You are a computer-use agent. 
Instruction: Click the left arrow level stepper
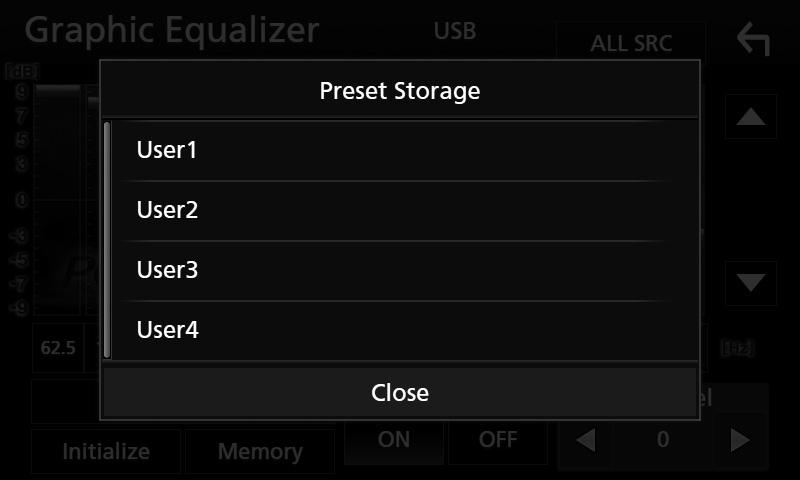pos(586,440)
